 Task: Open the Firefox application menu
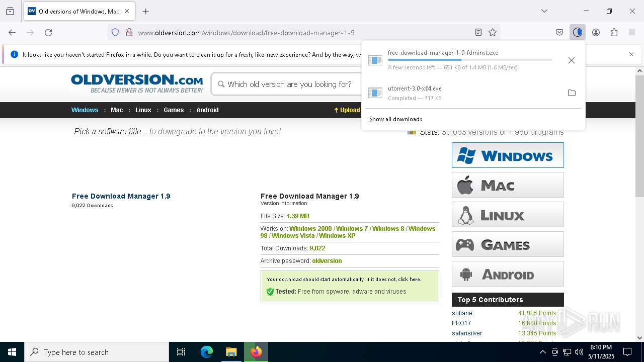pos(632,32)
